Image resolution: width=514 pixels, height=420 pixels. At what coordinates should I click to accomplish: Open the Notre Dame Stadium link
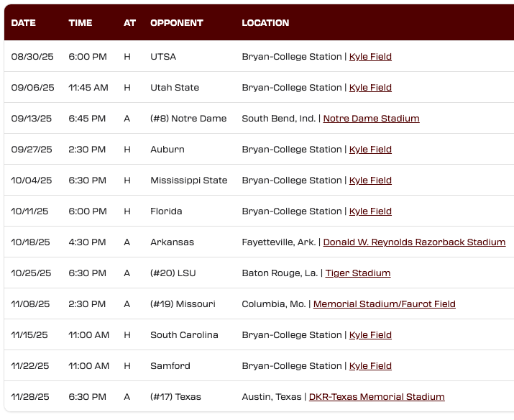coord(371,118)
